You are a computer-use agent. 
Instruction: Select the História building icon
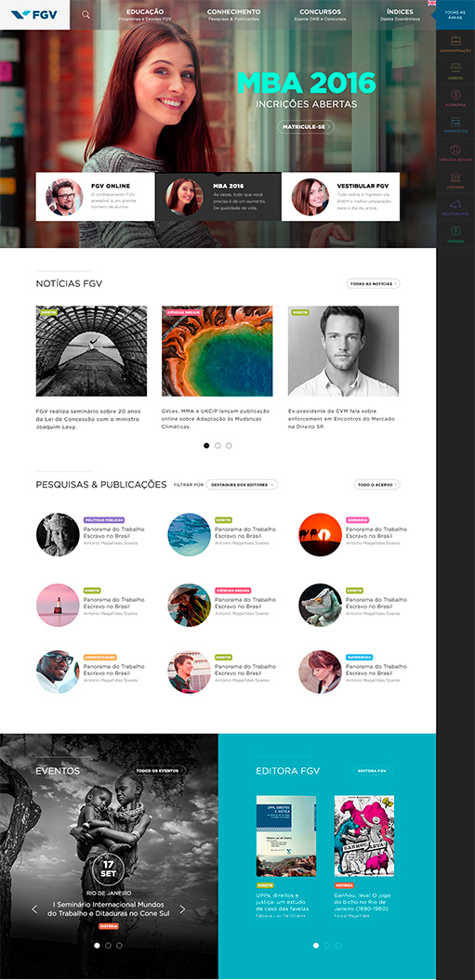455,176
